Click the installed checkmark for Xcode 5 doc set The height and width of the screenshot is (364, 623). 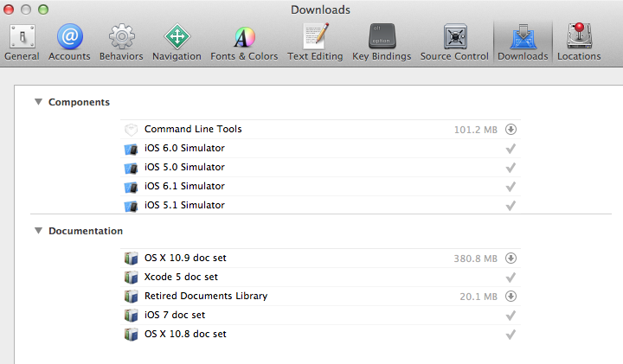[x=511, y=278]
